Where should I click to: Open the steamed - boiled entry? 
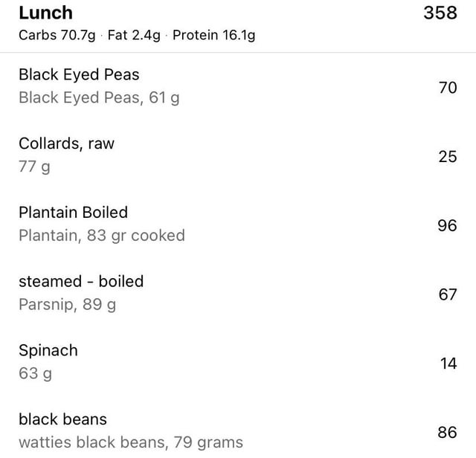pyautogui.click(x=81, y=282)
